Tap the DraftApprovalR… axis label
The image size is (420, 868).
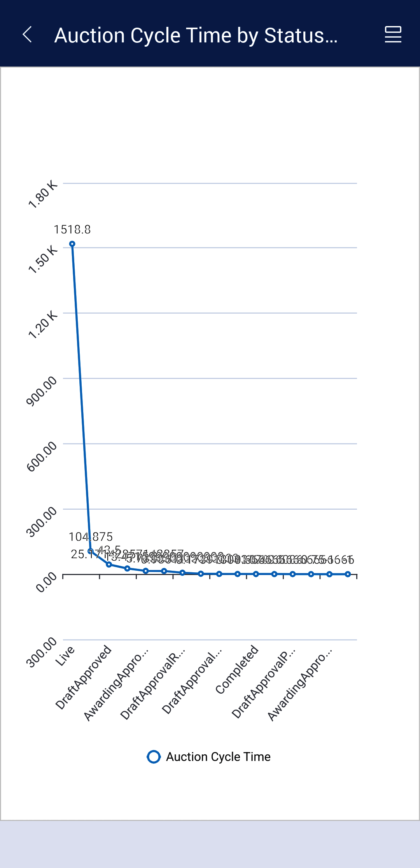(152, 684)
